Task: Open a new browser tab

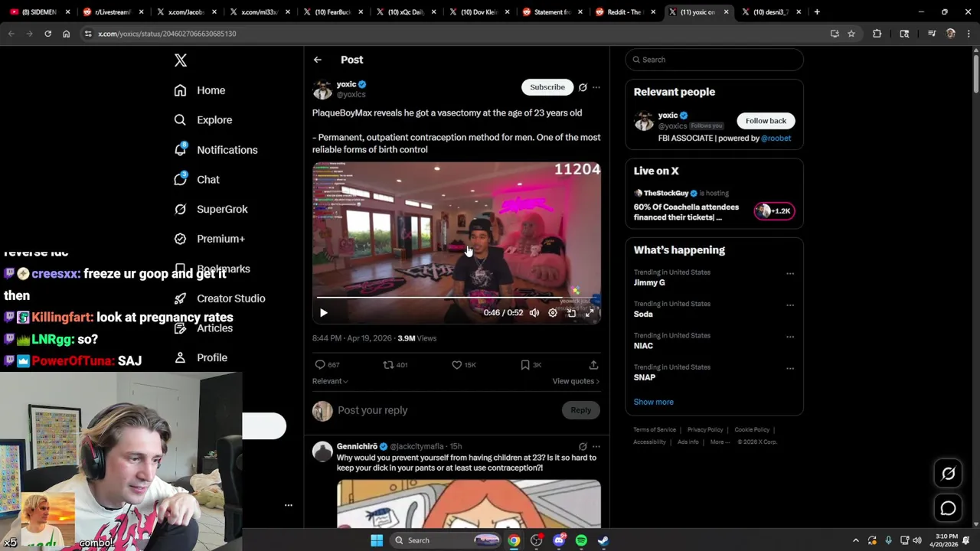Action: click(x=817, y=12)
